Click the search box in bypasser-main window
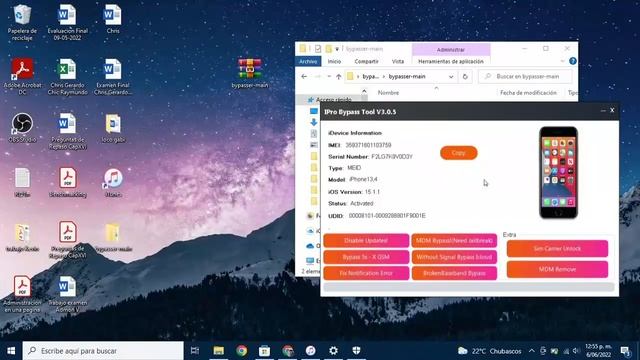 (525, 76)
